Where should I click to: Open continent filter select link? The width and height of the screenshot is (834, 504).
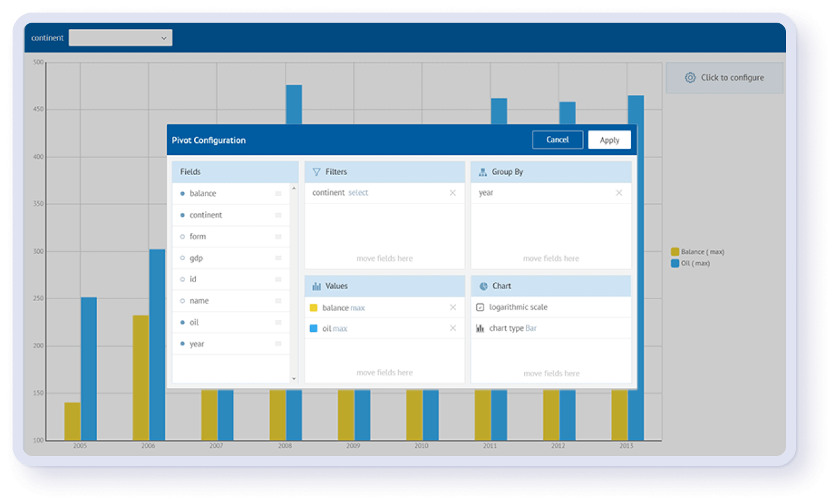[358, 193]
